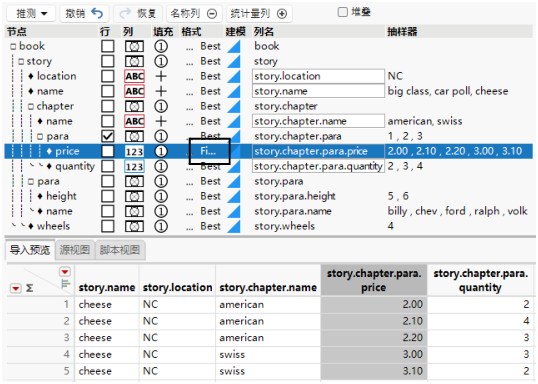
Task: Collapse the chapter tree node
Action: (31, 106)
